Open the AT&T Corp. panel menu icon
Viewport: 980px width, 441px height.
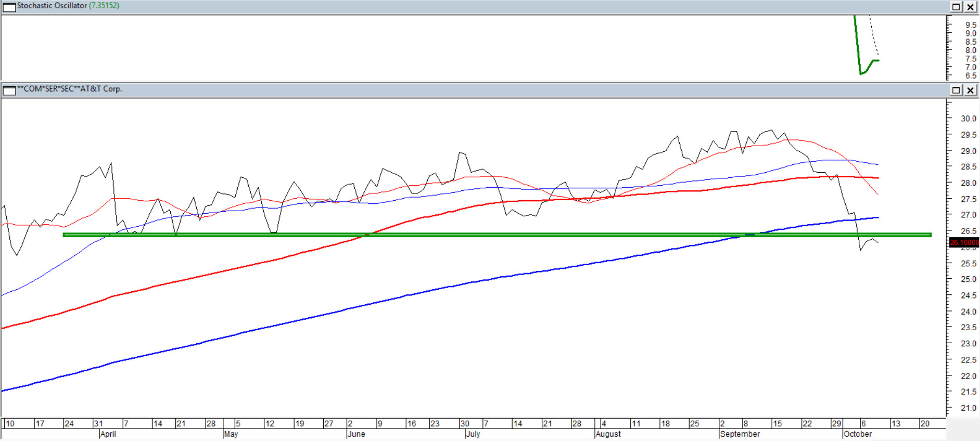[x=9, y=90]
